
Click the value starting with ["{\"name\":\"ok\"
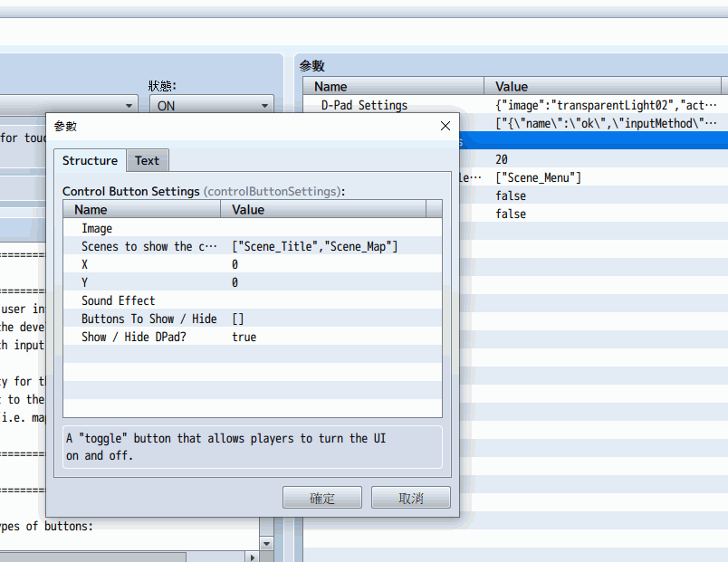[x=606, y=123]
